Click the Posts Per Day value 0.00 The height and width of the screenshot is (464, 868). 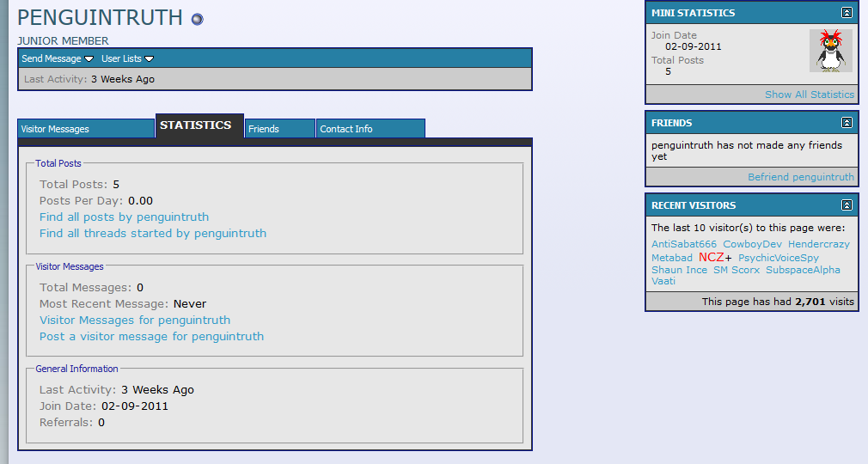[141, 201]
